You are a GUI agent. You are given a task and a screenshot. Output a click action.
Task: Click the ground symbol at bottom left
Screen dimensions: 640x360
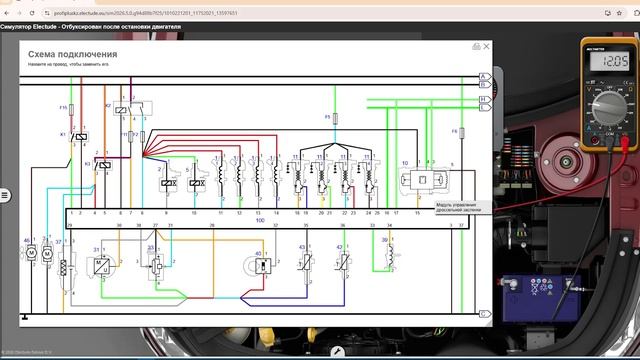pos(25,317)
